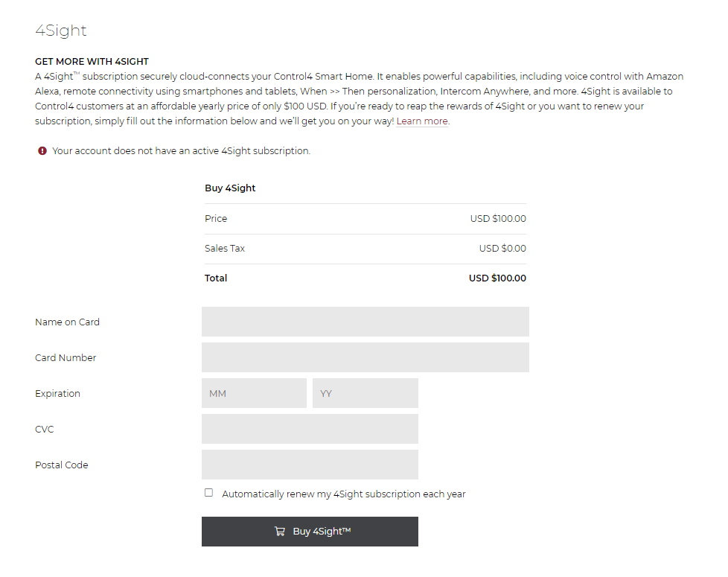Click the Sales Tax amount USD $0.00
This screenshot has height=577, width=728.
502,249
